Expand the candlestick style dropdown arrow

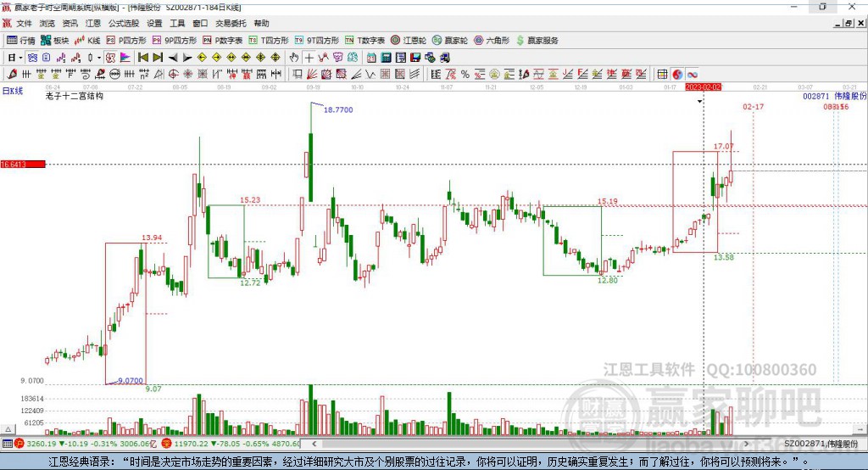pyautogui.click(x=99, y=58)
